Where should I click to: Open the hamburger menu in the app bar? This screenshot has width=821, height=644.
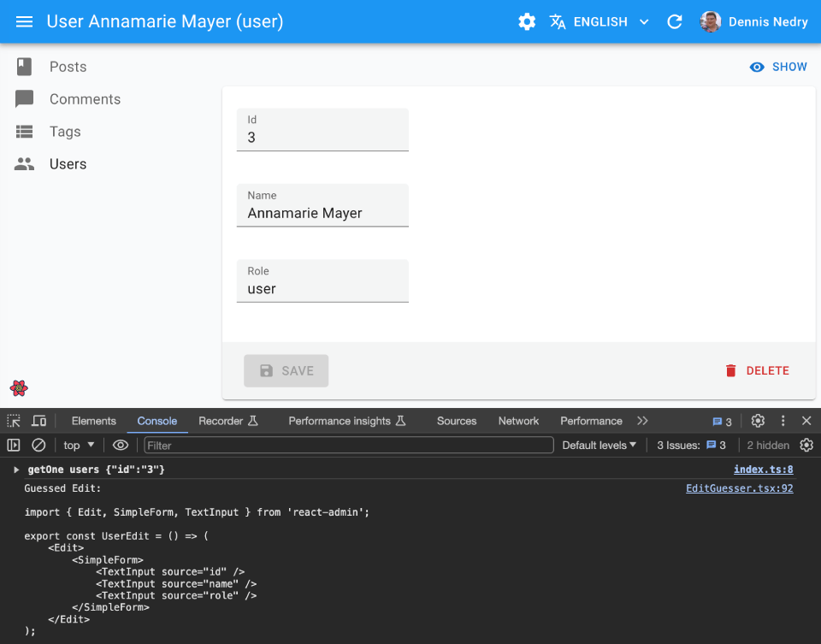(25, 21)
